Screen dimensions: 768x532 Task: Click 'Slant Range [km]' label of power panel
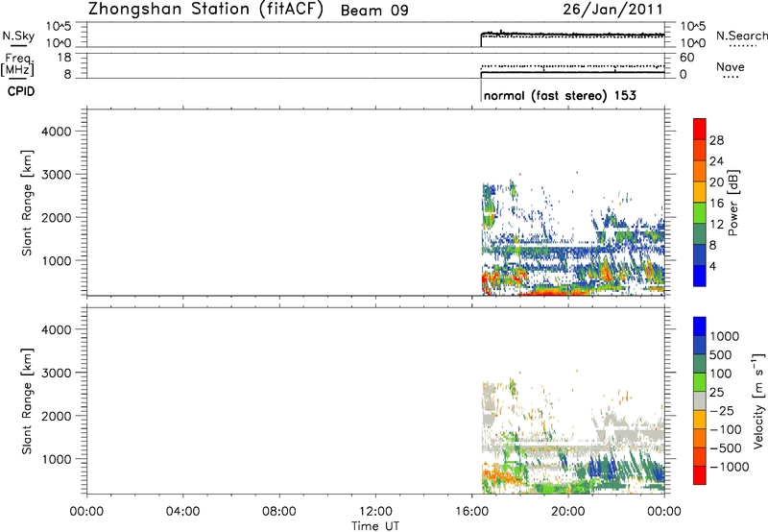[x=27, y=203]
